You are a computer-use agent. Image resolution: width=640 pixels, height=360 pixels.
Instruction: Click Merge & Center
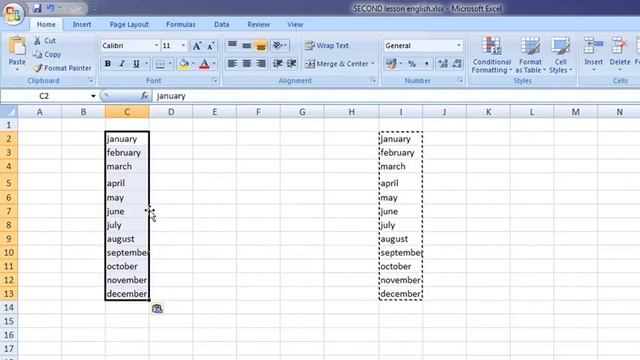[337, 64]
